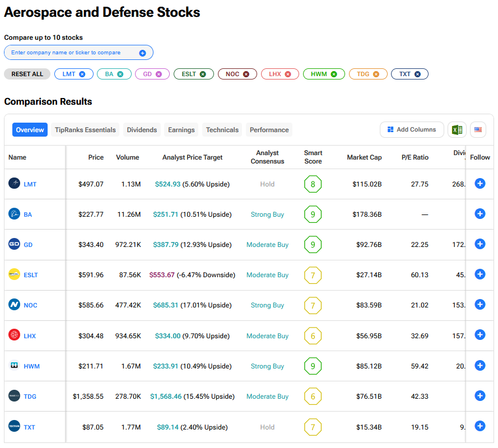Select the TipRanks Essentials tab

[85, 130]
